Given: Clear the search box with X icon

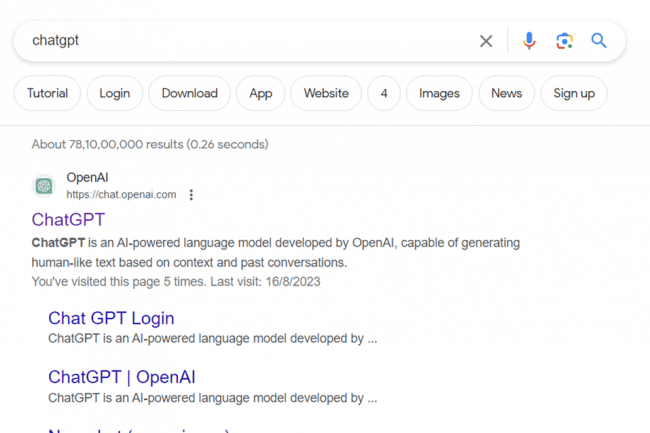Looking at the screenshot, I should (486, 41).
